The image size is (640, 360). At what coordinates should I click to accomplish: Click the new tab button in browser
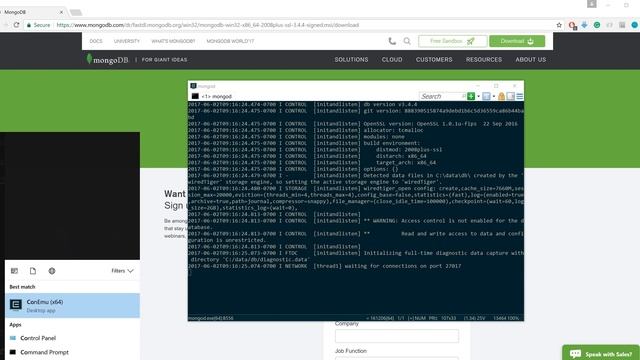point(76,13)
